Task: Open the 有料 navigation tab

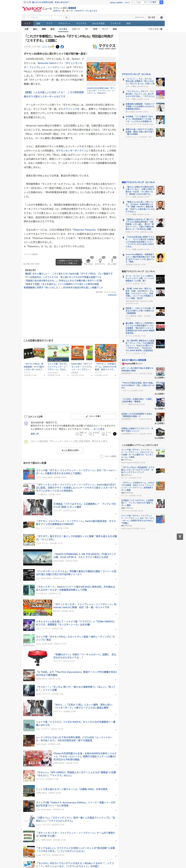Action: tap(128, 24)
